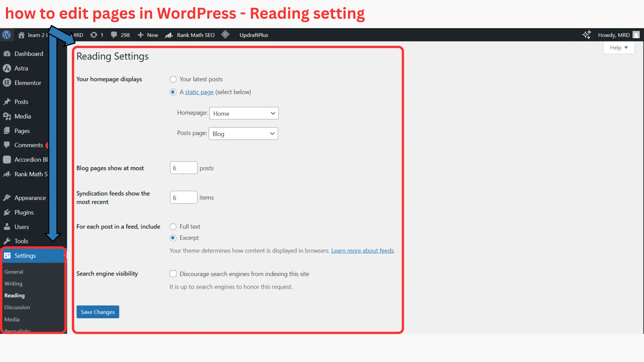Click the 'Blog pages show at most' number field
644x362 pixels.
184,168
